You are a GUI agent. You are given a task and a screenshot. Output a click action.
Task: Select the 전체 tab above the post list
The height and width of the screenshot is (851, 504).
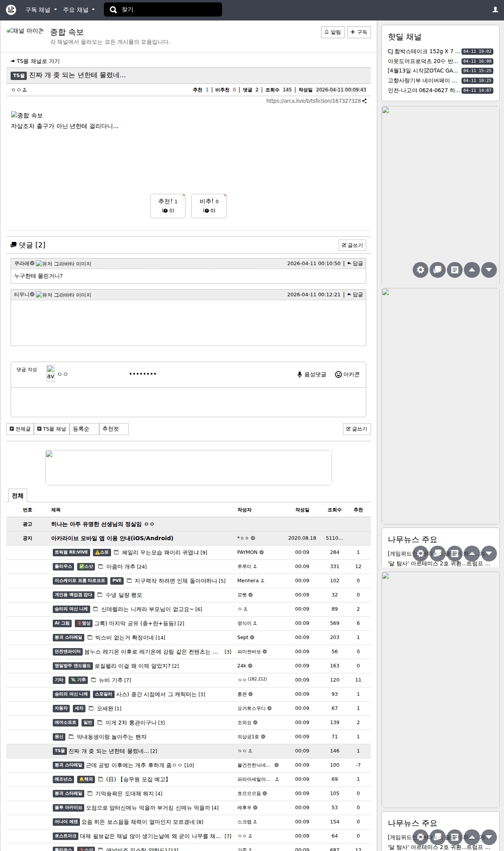click(17, 496)
